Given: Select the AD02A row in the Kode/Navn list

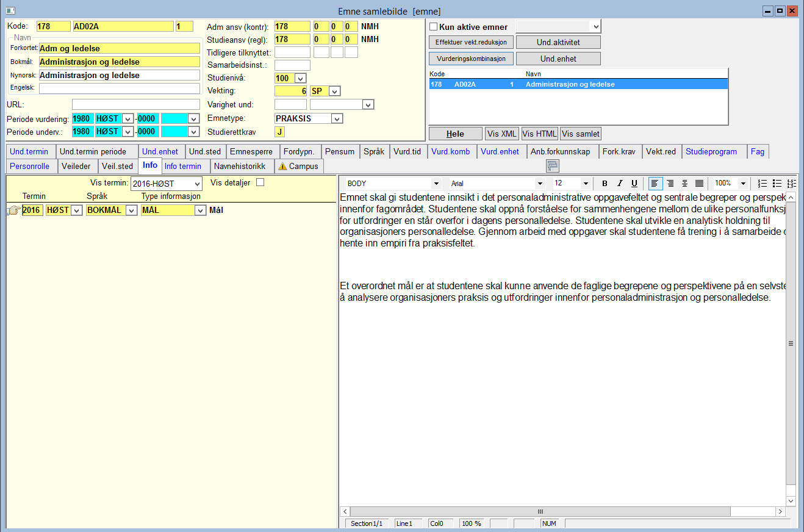Looking at the screenshot, I should 578,84.
